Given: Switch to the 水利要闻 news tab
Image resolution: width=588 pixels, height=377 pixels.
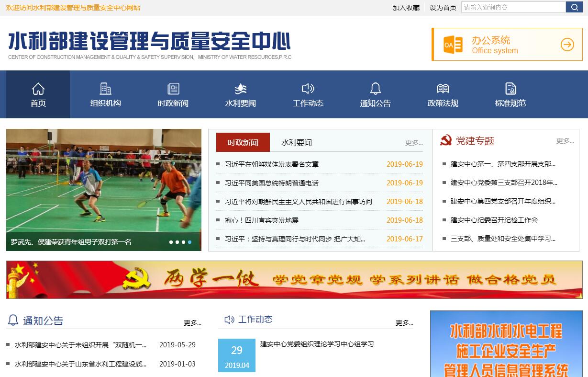Looking at the screenshot, I should [x=296, y=143].
